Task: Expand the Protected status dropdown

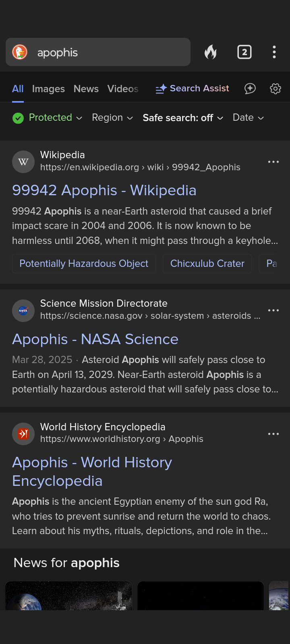Action: tap(48, 118)
